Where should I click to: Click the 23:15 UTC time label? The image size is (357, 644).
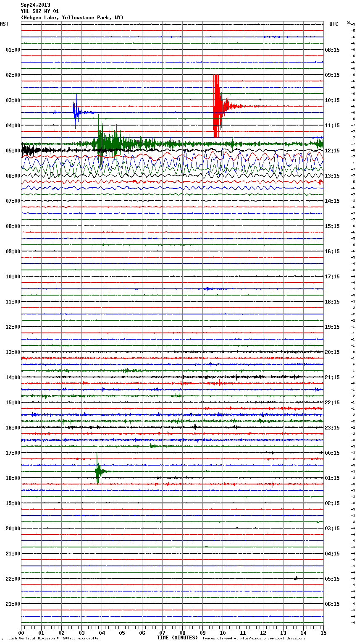[332, 428]
